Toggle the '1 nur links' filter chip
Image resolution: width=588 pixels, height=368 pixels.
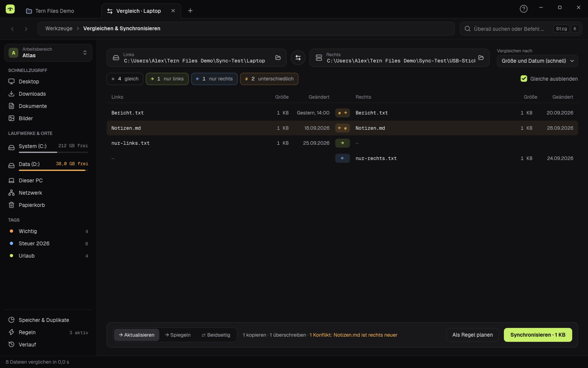167,79
